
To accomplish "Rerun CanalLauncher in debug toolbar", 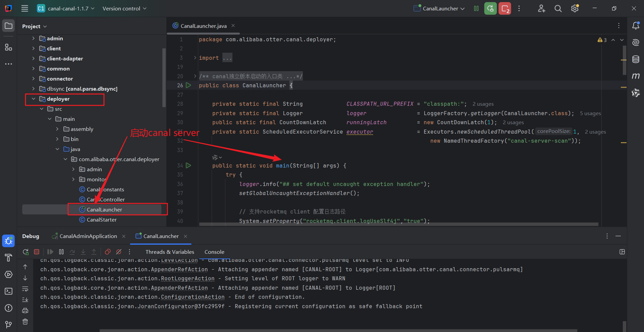I will point(26,252).
